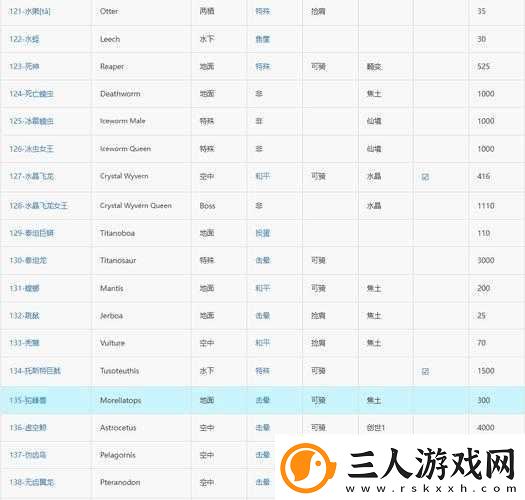Image resolution: width=525 pixels, height=500 pixels.
Task: Follow the blue taming-method link in Mantis row
Action: [x=262, y=288]
